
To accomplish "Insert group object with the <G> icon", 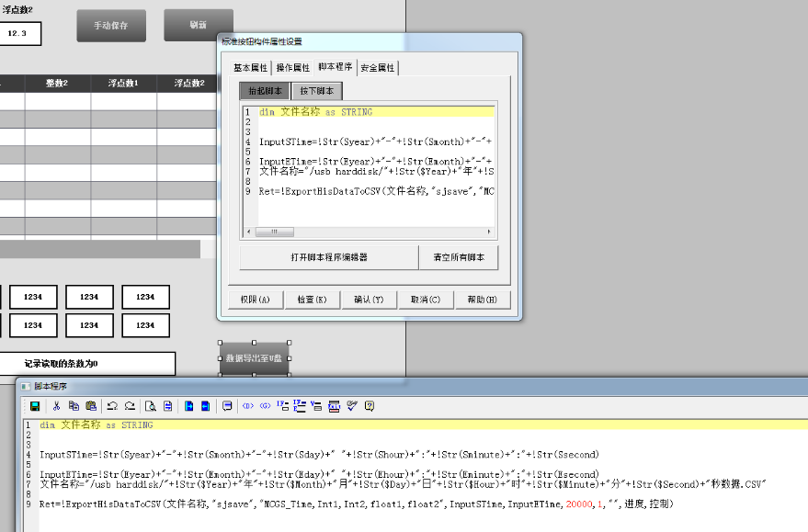I will (265, 406).
